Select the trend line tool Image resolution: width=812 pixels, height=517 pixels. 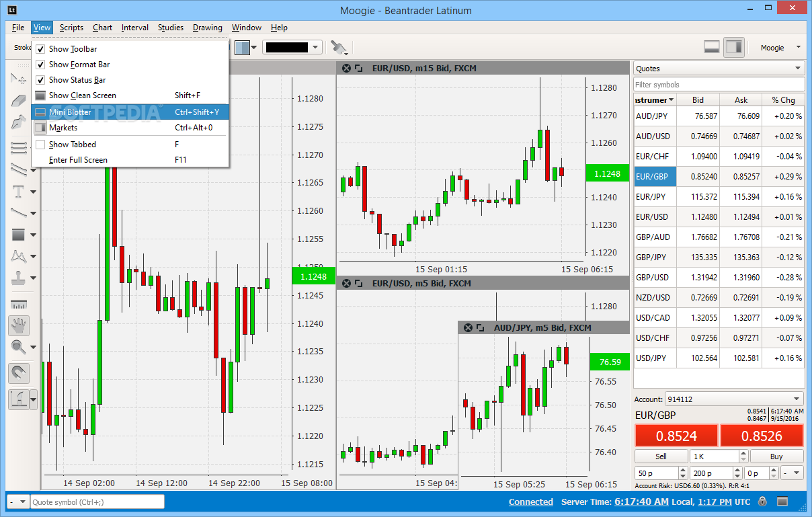[18, 213]
